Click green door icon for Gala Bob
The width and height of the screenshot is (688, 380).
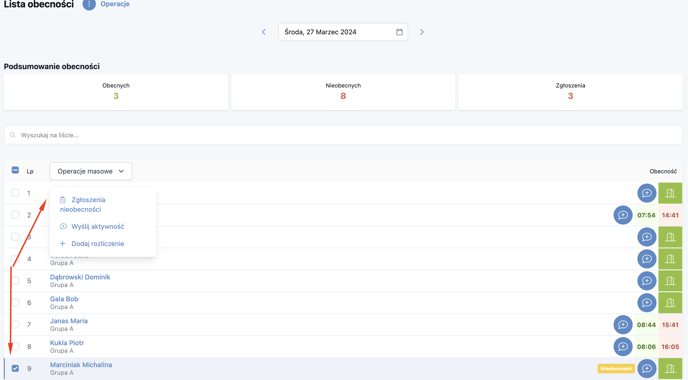click(670, 303)
